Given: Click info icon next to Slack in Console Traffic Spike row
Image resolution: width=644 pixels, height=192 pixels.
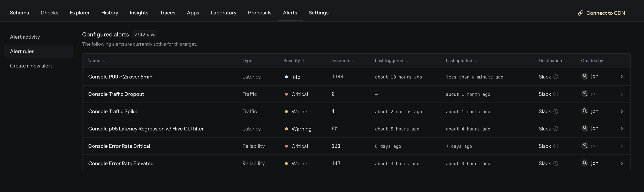Looking at the screenshot, I should (556, 111).
